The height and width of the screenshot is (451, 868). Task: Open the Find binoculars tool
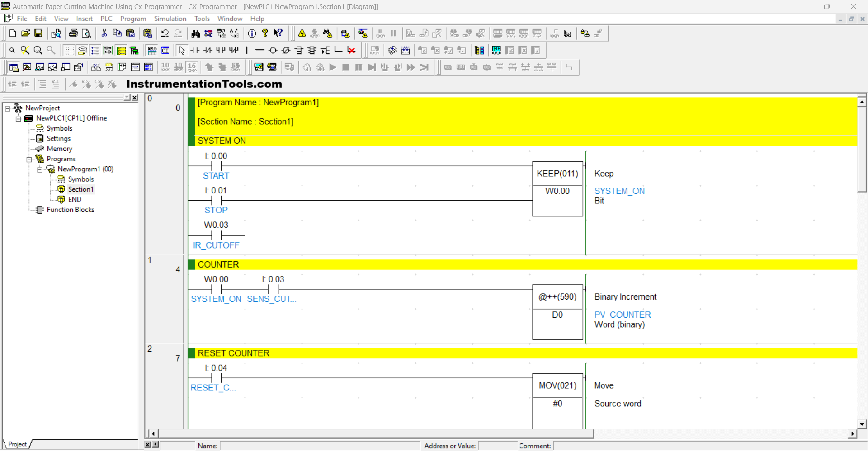(x=195, y=33)
